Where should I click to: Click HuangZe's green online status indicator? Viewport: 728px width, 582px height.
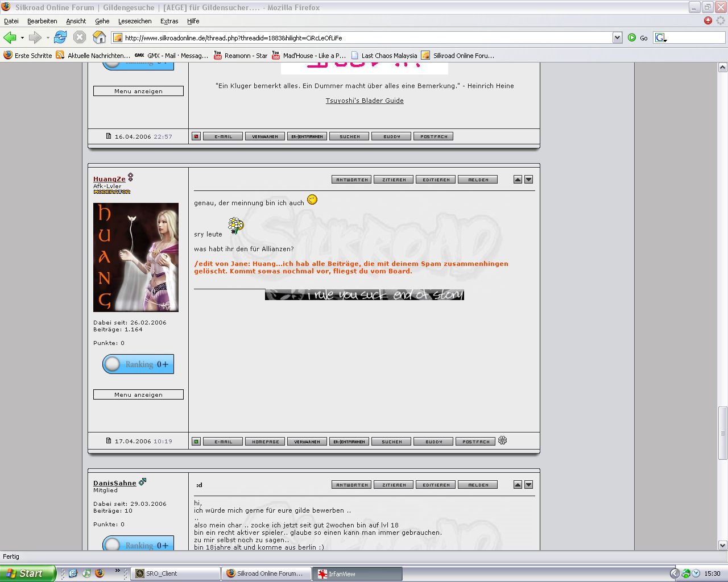click(196, 442)
